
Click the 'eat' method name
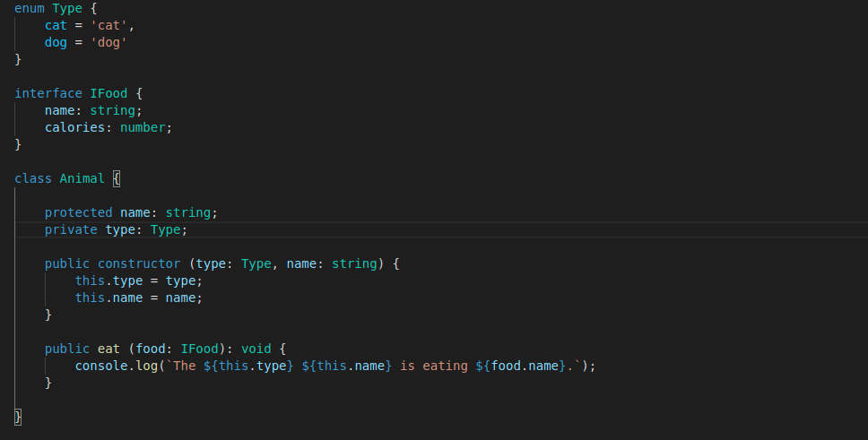[x=108, y=349]
